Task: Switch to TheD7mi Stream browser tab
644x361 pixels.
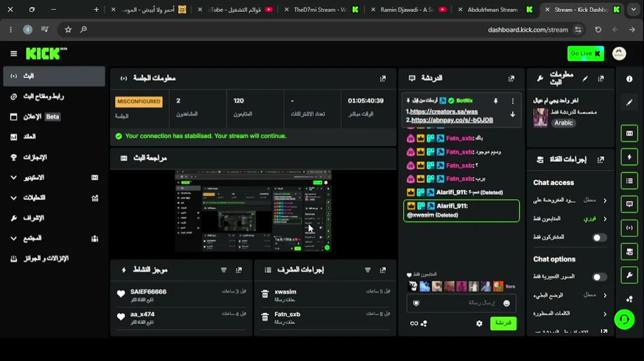Action: [321, 10]
